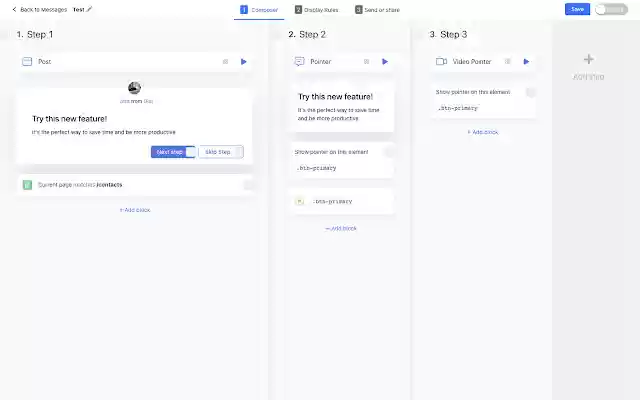Image resolution: width=640 pixels, height=400 pixels.
Task: Click the Pointer speech bubble icon
Action: [299, 62]
